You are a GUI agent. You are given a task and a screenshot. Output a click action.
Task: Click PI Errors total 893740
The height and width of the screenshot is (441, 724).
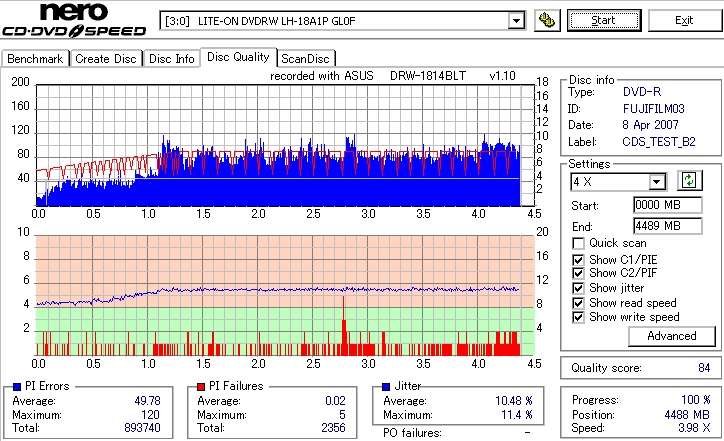[x=142, y=428]
